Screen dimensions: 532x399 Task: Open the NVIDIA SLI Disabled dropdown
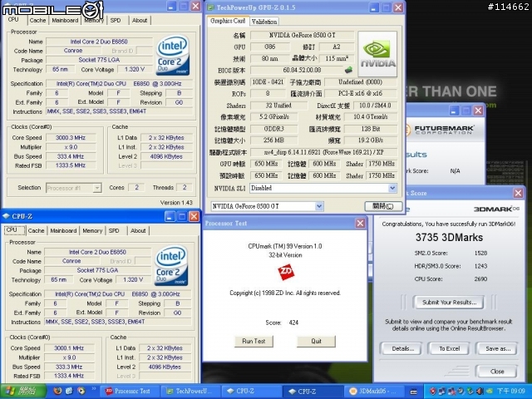click(x=392, y=188)
